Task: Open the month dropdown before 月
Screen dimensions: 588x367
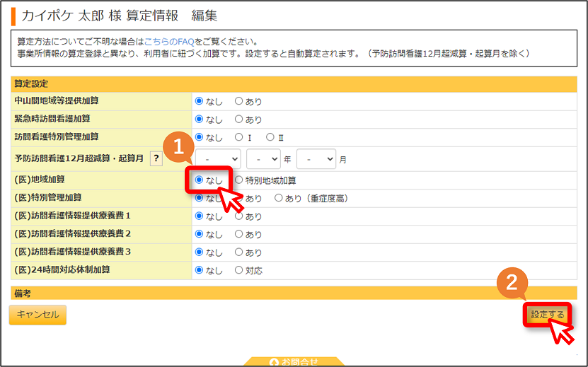Action: 316,159
